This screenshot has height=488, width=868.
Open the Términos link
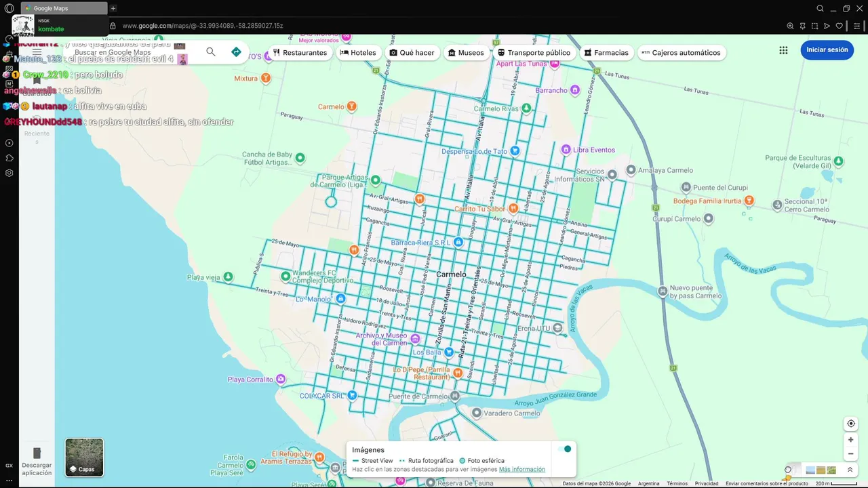point(677,483)
